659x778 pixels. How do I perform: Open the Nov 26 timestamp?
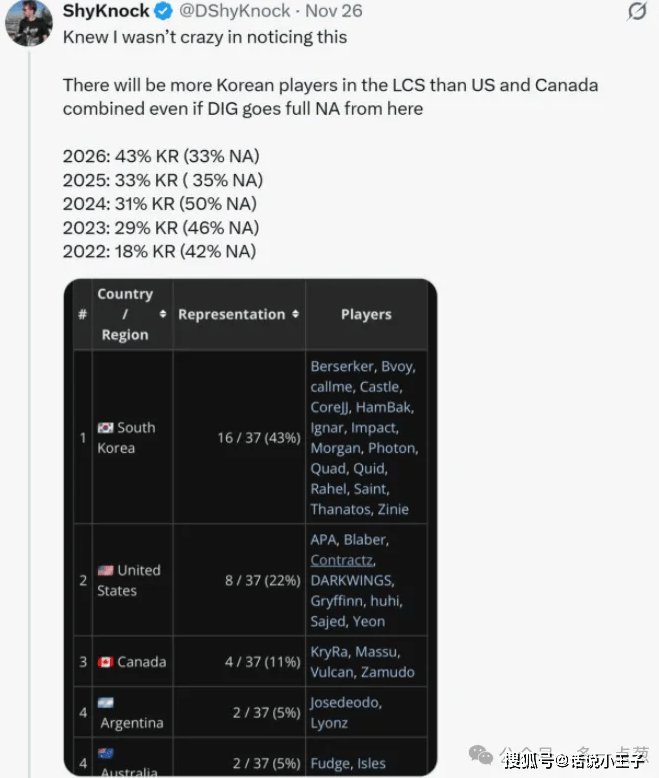[x=337, y=12]
